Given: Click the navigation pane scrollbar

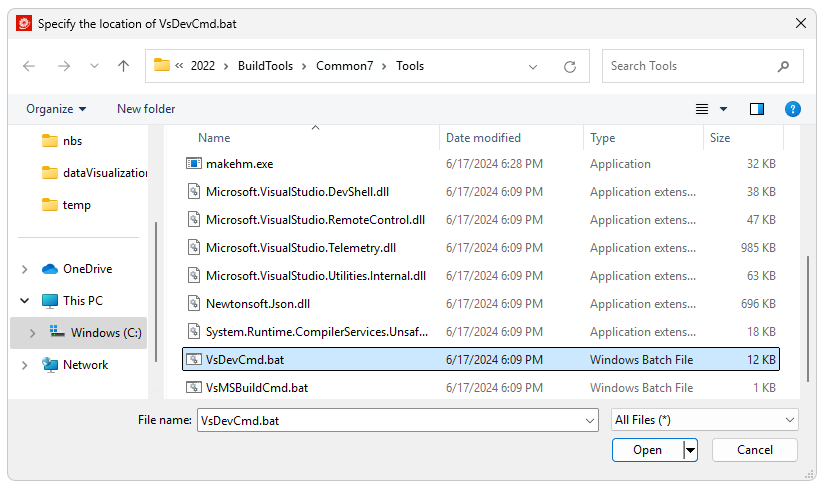Looking at the screenshot, I should (x=156, y=291).
